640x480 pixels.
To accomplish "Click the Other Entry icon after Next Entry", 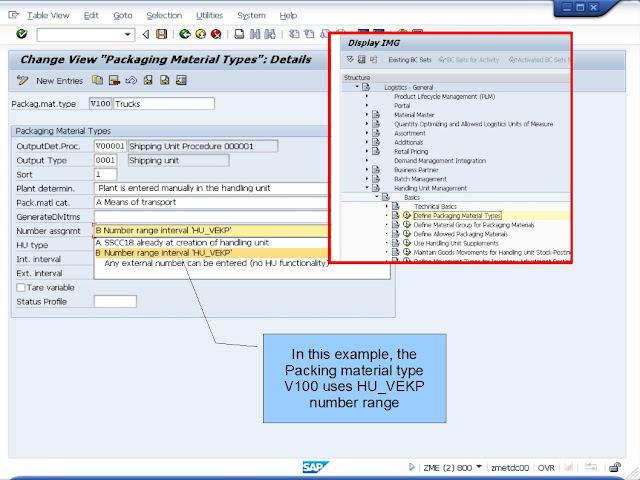I will pyautogui.click(x=181, y=80).
